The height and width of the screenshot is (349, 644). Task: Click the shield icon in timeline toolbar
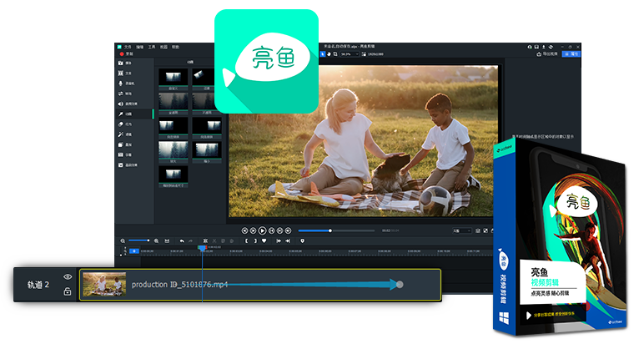pos(303,241)
